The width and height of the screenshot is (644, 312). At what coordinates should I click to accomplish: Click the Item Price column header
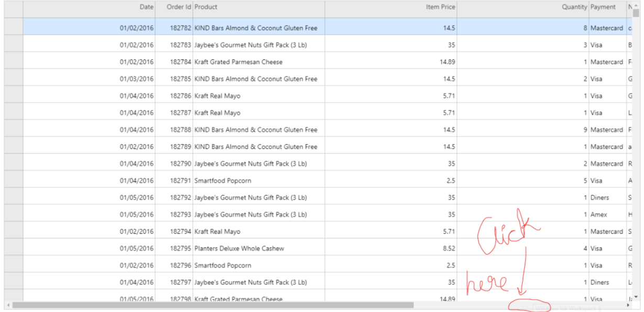pyautogui.click(x=391, y=9)
